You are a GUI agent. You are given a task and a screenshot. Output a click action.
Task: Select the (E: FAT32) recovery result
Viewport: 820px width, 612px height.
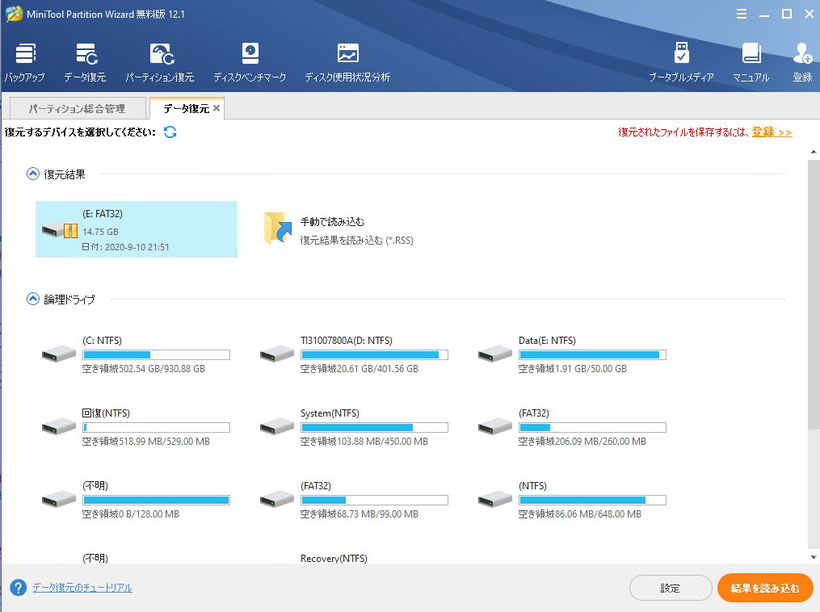136,229
